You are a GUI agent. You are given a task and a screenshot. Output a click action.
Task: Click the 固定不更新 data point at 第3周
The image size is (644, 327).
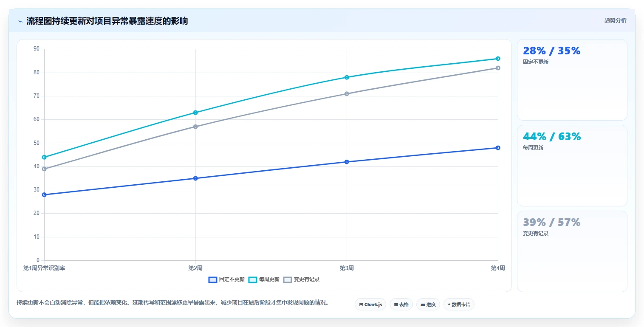(347, 162)
